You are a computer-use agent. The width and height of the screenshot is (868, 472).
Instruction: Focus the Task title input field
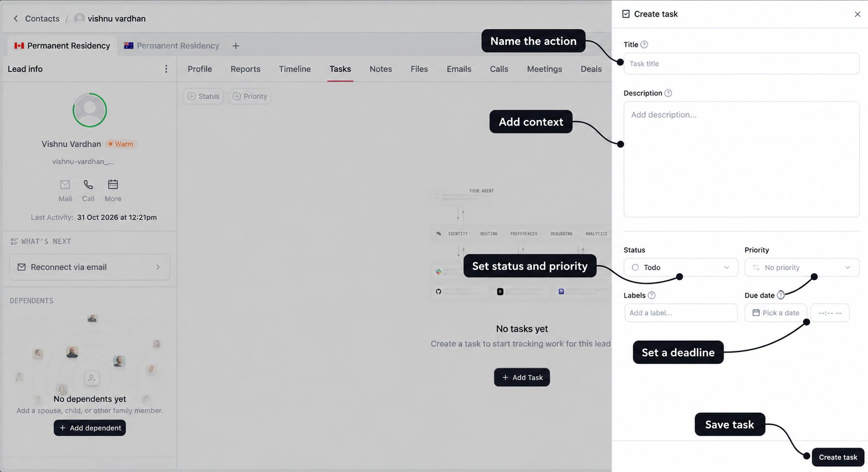pyautogui.click(x=741, y=63)
